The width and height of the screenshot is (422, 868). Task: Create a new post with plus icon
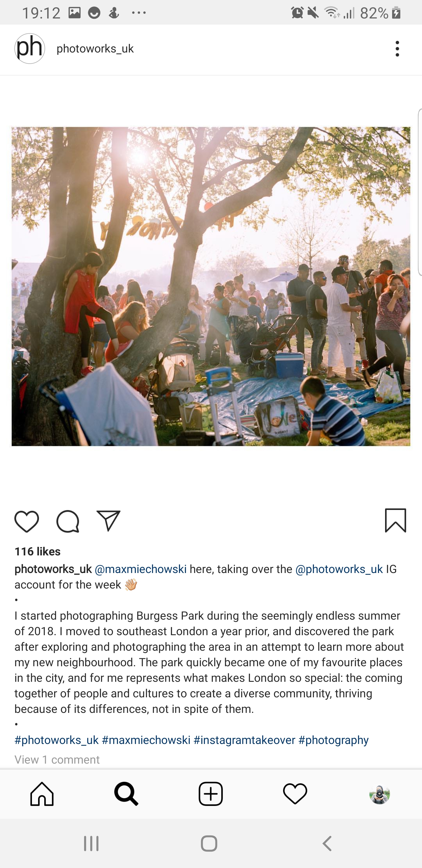tap(211, 794)
